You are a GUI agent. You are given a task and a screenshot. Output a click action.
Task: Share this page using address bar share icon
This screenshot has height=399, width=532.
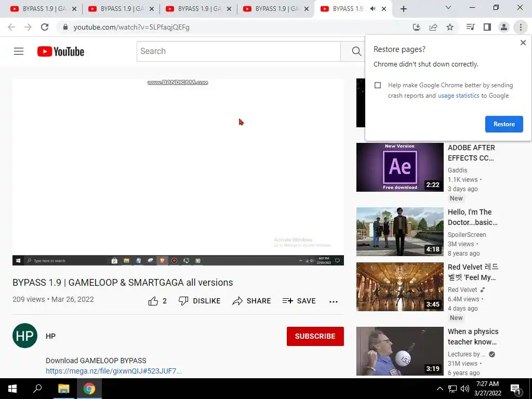(x=433, y=27)
